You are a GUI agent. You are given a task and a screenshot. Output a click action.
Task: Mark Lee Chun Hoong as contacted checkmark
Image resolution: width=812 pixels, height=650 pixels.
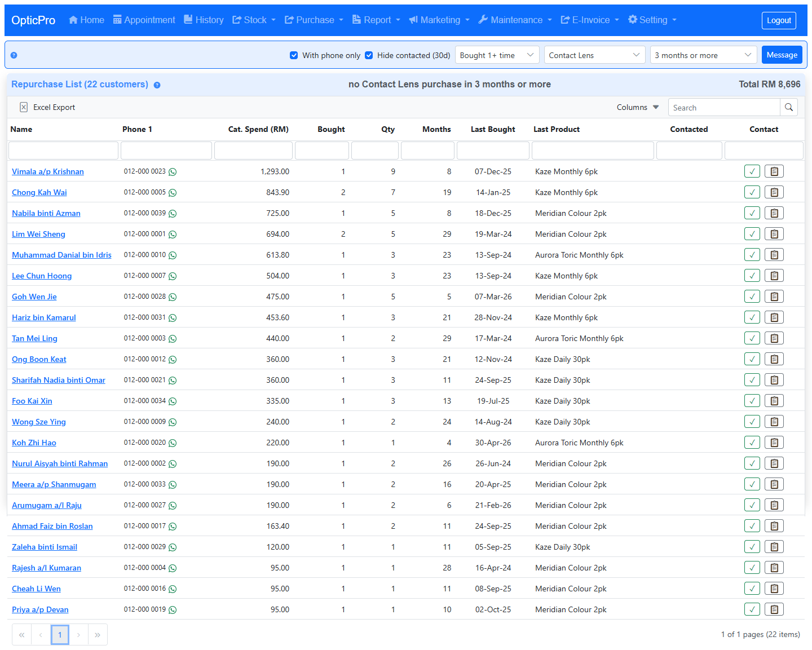coord(752,276)
